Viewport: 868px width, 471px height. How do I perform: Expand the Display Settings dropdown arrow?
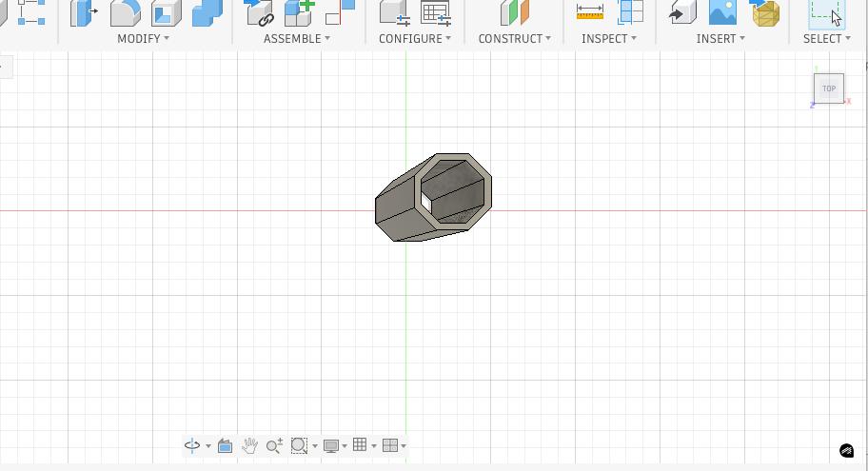click(x=345, y=446)
